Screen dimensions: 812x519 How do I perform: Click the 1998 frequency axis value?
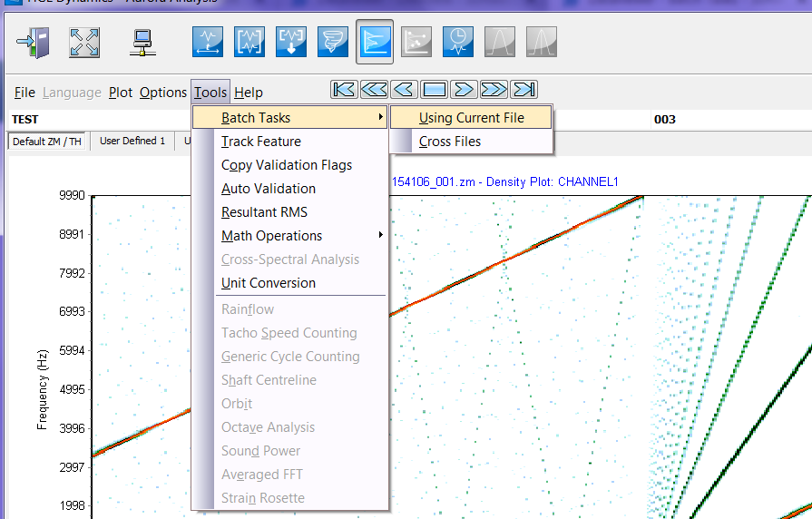click(72, 505)
